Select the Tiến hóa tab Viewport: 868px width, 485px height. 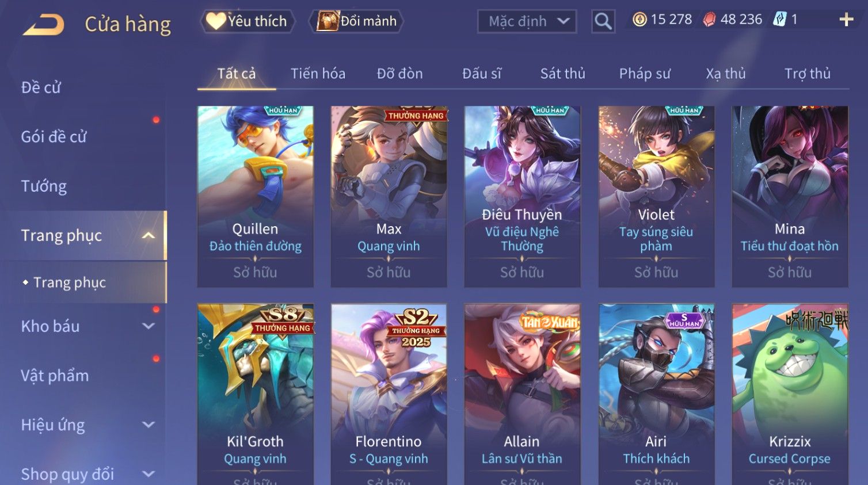point(318,74)
